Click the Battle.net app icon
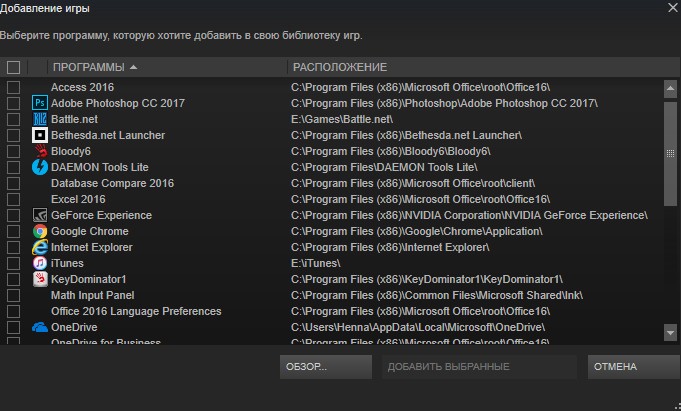Screen dimensions: 681x411 click(x=40, y=119)
